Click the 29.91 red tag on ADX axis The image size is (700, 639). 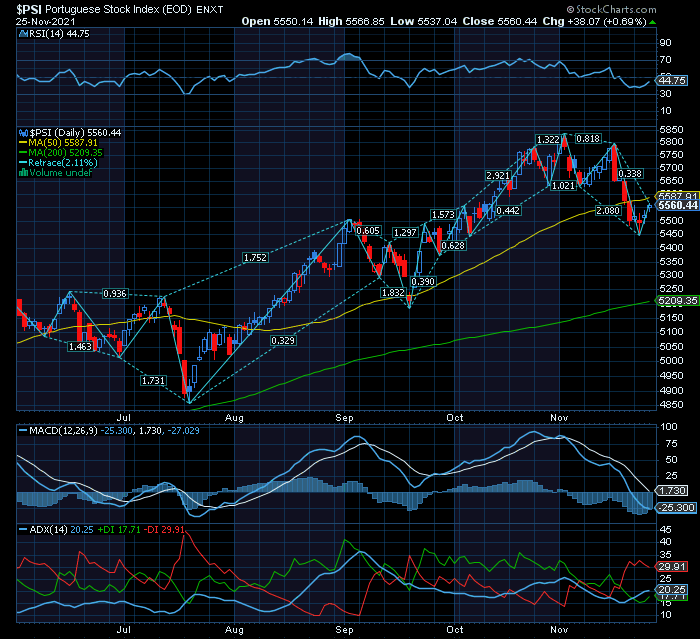coord(672,567)
